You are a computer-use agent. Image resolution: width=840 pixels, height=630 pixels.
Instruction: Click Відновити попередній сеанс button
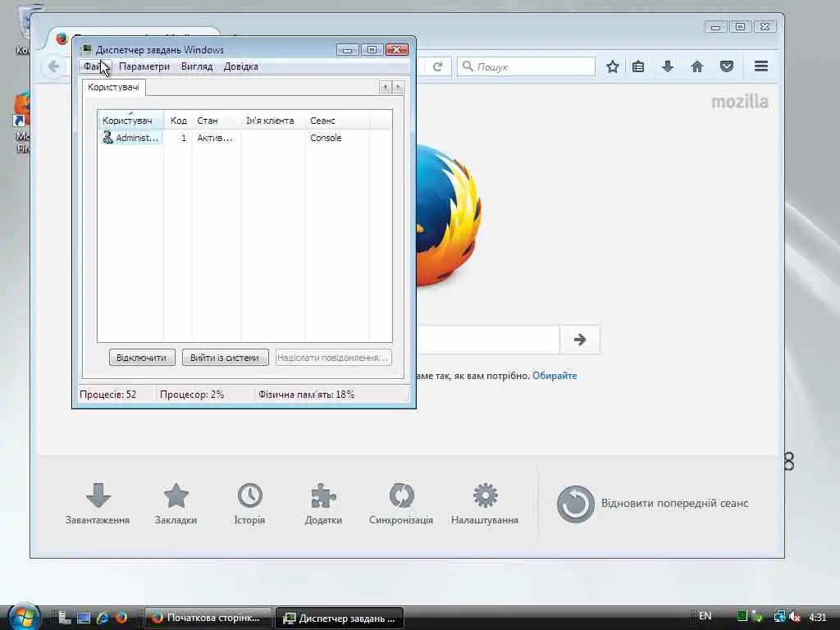tap(652, 504)
